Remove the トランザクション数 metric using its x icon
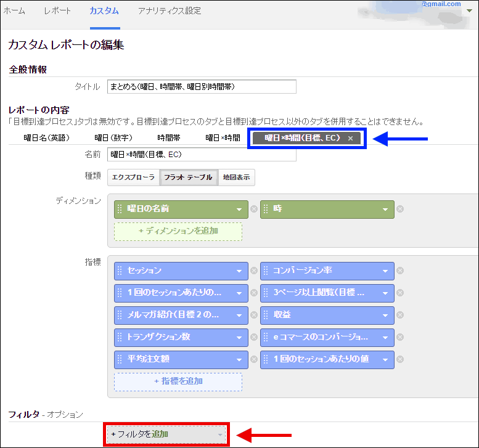This screenshot has height=448, width=479. click(253, 337)
